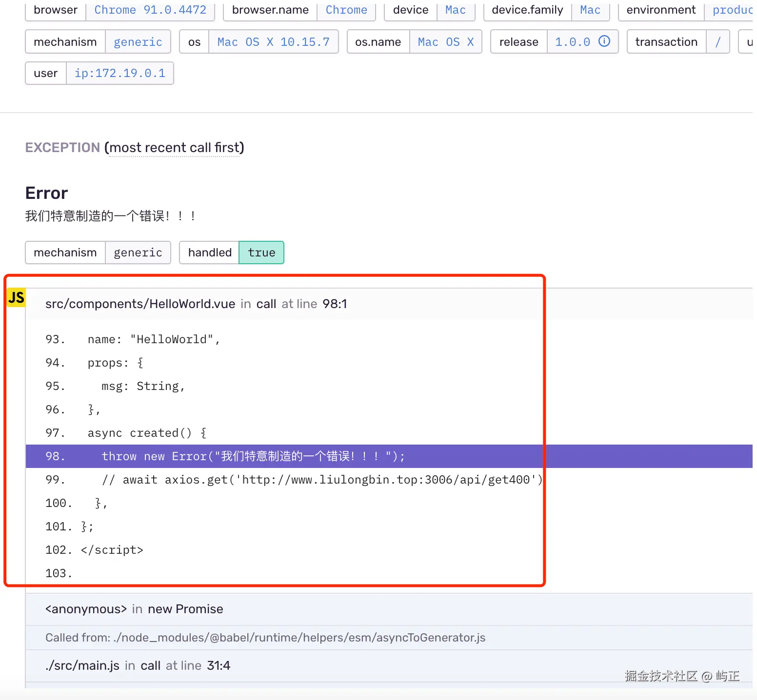Select code line 95 msg: String

click(389, 386)
